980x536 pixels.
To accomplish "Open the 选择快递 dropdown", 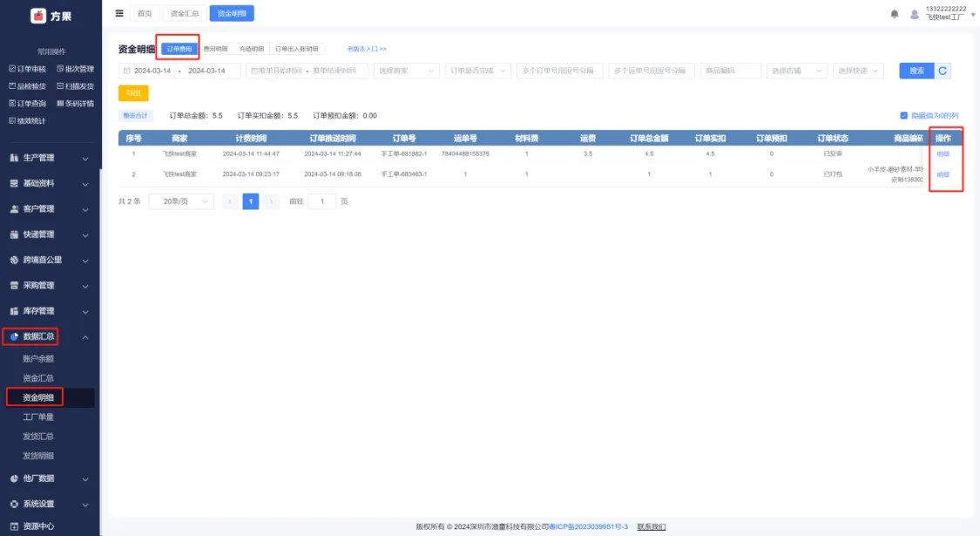I will [x=858, y=71].
